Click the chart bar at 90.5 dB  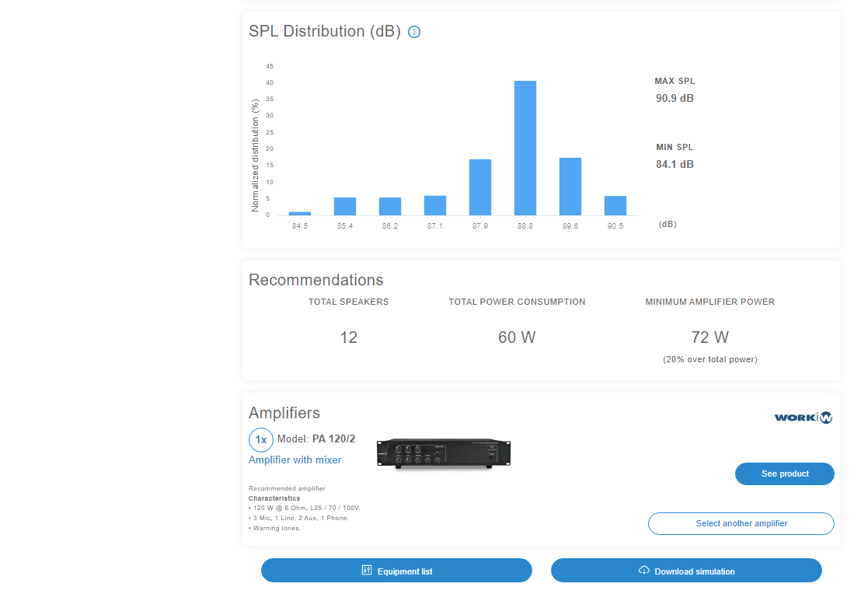pyautogui.click(x=615, y=205)
